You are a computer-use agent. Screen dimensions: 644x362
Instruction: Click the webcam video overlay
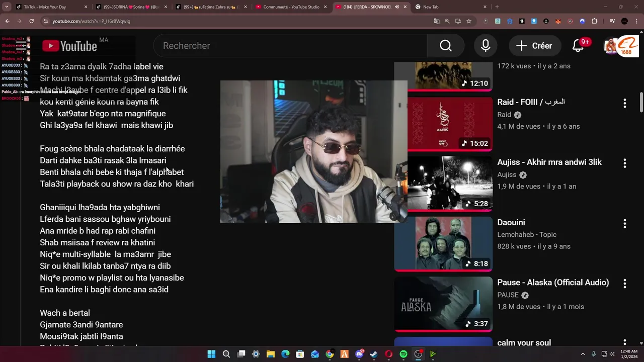click(314, 152)
